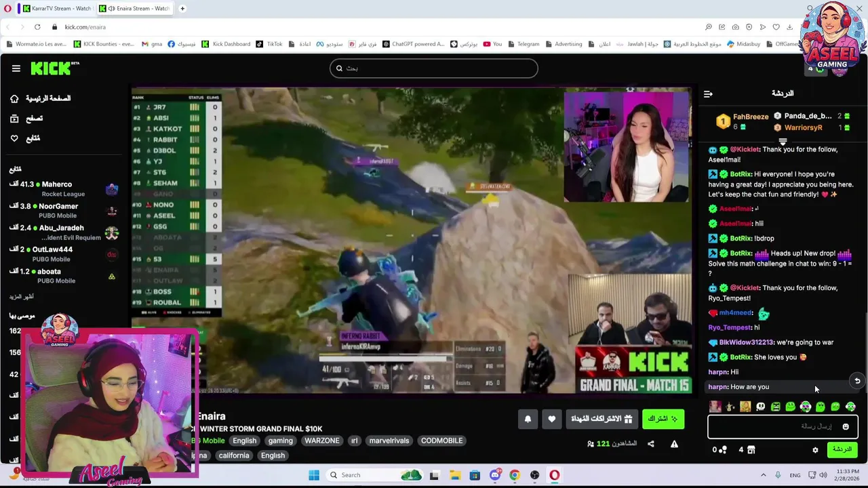Open the NoorGamer channel in sidebar
Screen dimensions: 868x488
pos(64,211)
